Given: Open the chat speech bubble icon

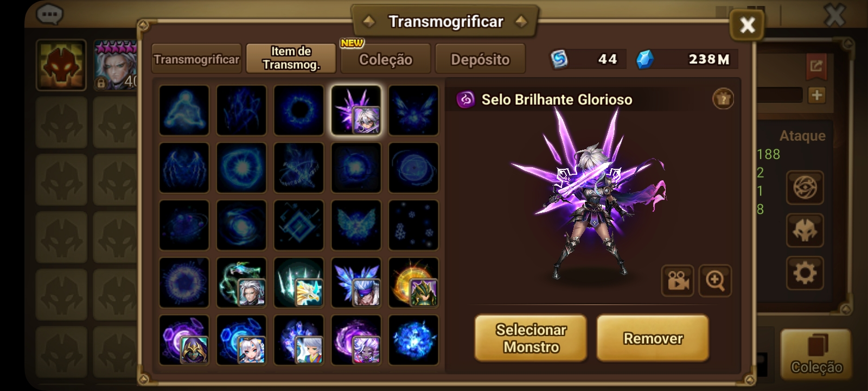Looking at the screenshot, I should tap(50, 14).
